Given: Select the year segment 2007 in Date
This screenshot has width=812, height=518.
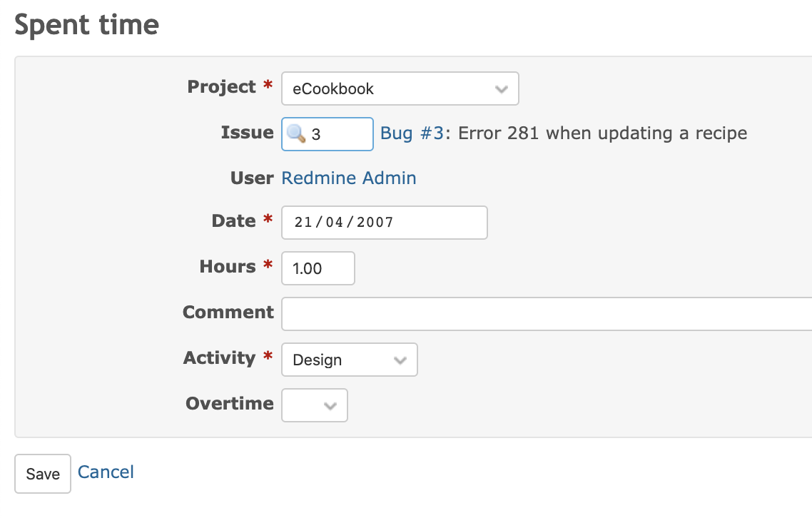Looking at the screenshot, I should 375,222.
